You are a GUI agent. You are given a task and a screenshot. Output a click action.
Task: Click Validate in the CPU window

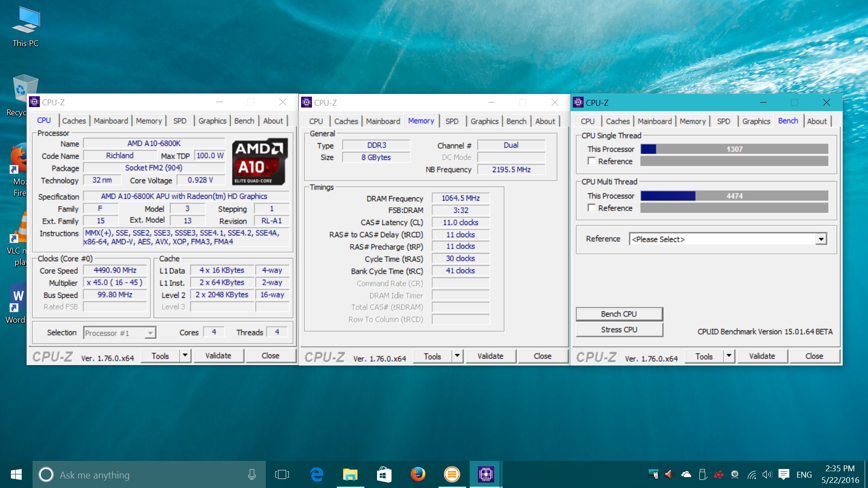click(218, 356)
